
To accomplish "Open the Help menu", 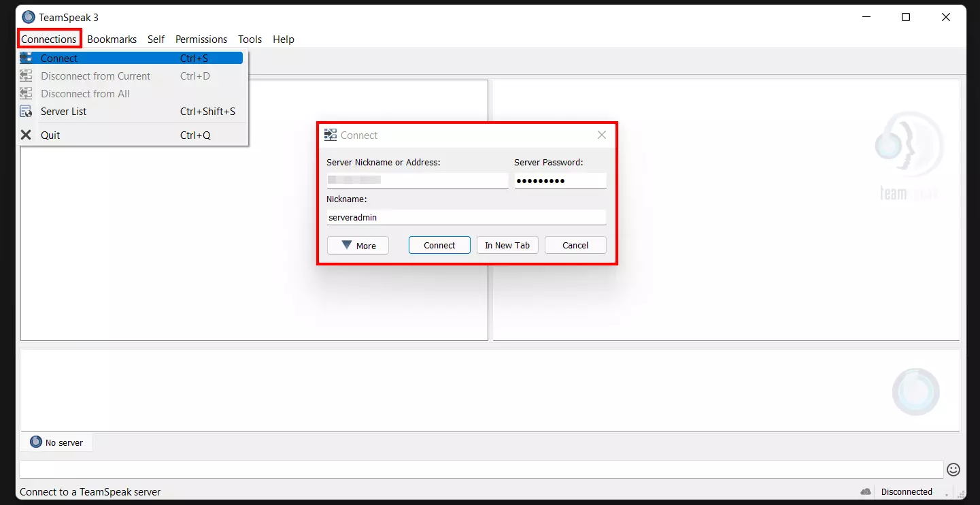I will coord(284,39).
